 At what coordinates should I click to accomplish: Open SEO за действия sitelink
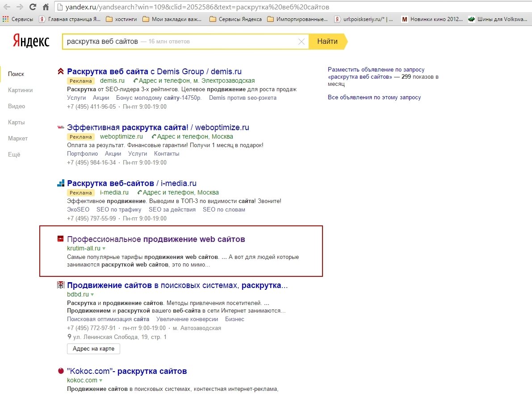click(172, 210)
